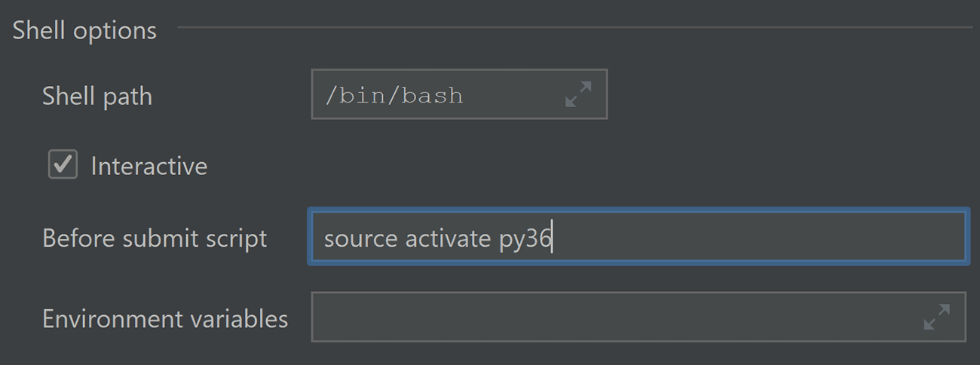Viewport: 980px width, 365px height.
Task: Focus the Before submit script field
Action: click(x=639, y=238)
